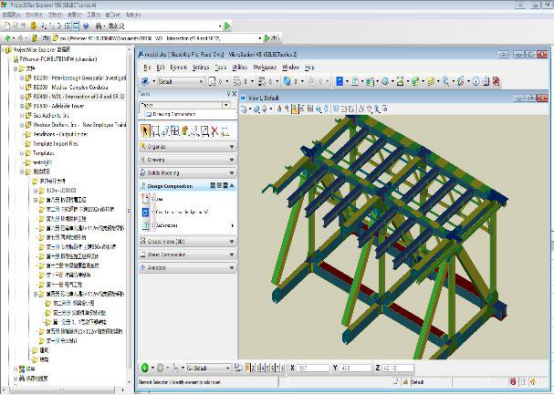
Task: Click into the Z coordinate field
Action: 397,368
